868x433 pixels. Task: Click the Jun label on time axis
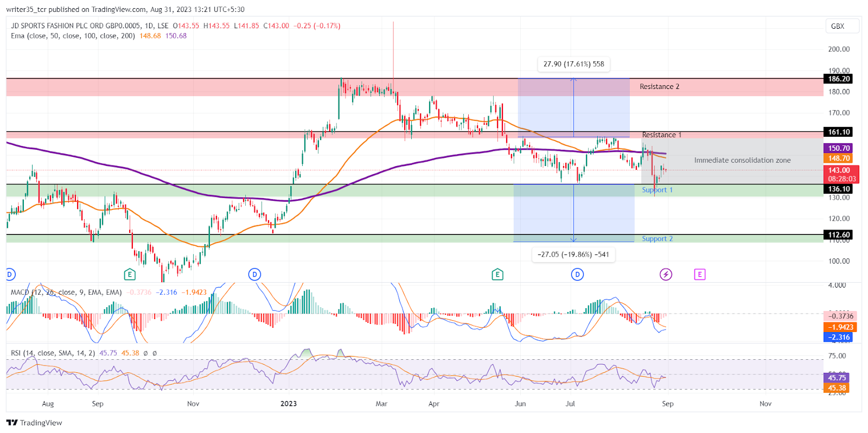click(520, 404)
